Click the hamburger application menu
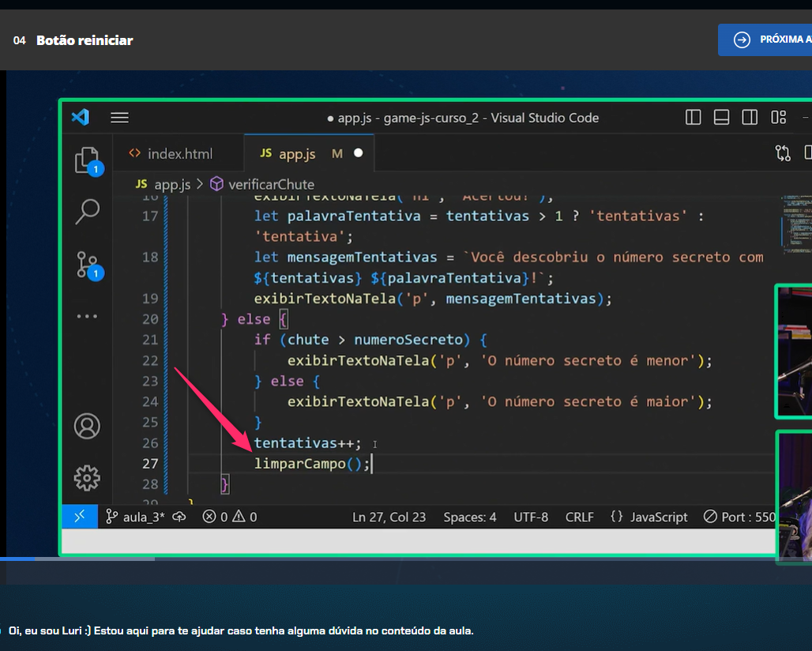 pyautogui.click(x=119, y=118)
